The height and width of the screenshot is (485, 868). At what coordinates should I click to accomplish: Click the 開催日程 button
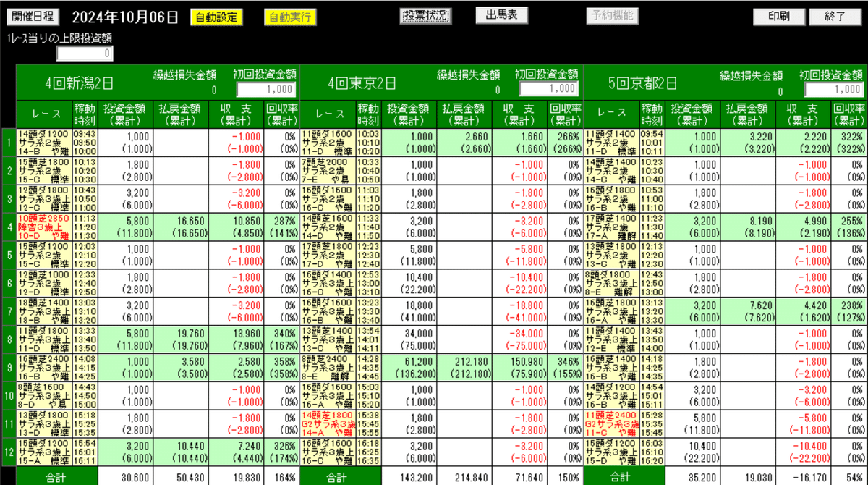coord(34,16)
